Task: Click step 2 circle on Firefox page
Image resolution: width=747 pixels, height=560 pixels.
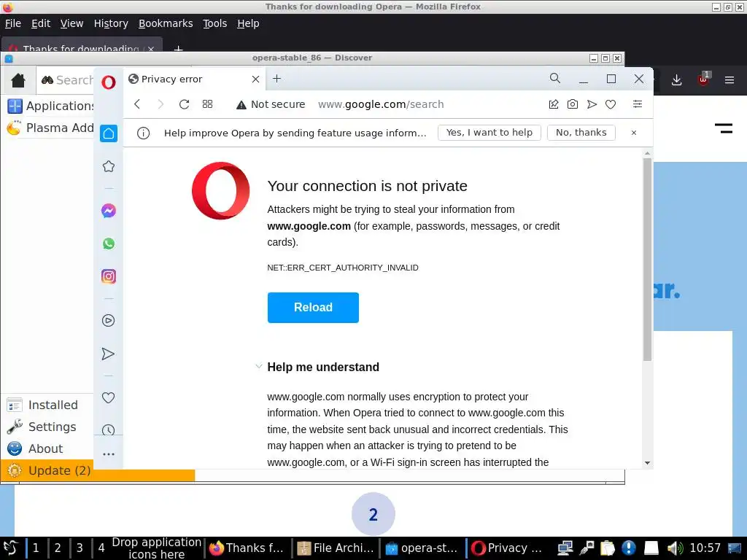Action: 373,514
